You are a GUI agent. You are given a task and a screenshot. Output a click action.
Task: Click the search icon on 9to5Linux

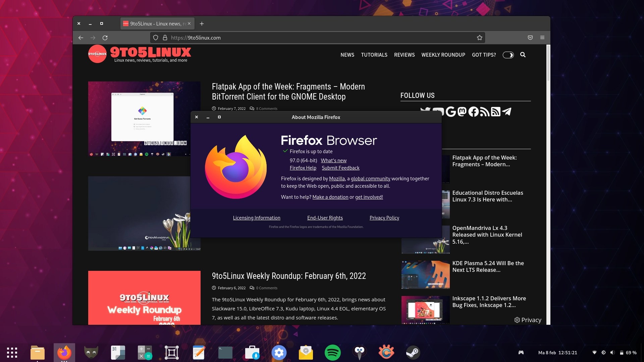523,54
